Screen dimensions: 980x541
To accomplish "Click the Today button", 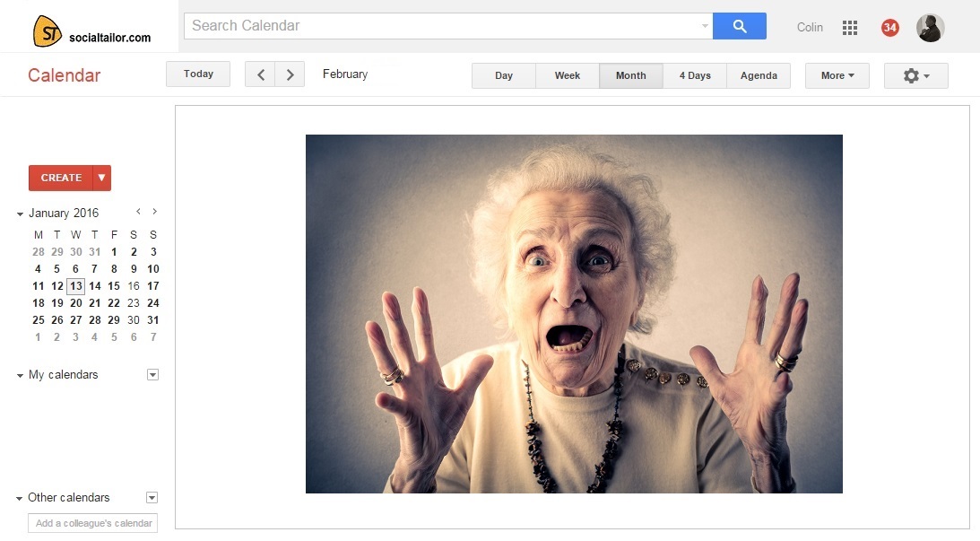I will [x=198, y=74].
